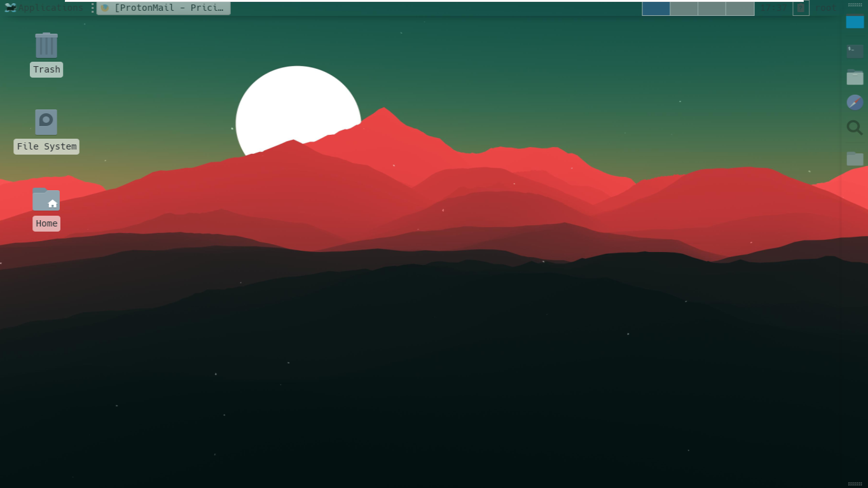The image size is (868, 488).
Task: Click the 17:37 clock in panel
Action: click(773, 8)
